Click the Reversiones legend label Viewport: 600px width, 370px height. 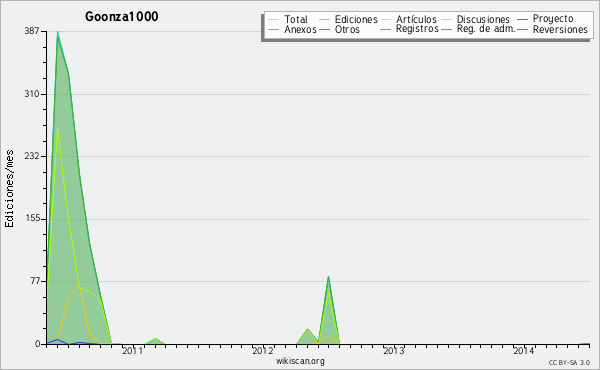pyautogui.click(x=560, y=29)
